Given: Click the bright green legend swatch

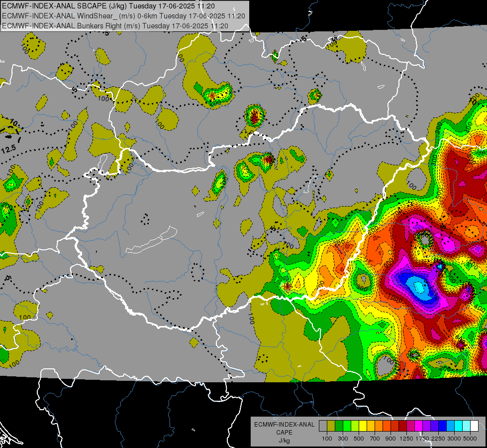Looking at the screenshot, I should pos(347,426).
